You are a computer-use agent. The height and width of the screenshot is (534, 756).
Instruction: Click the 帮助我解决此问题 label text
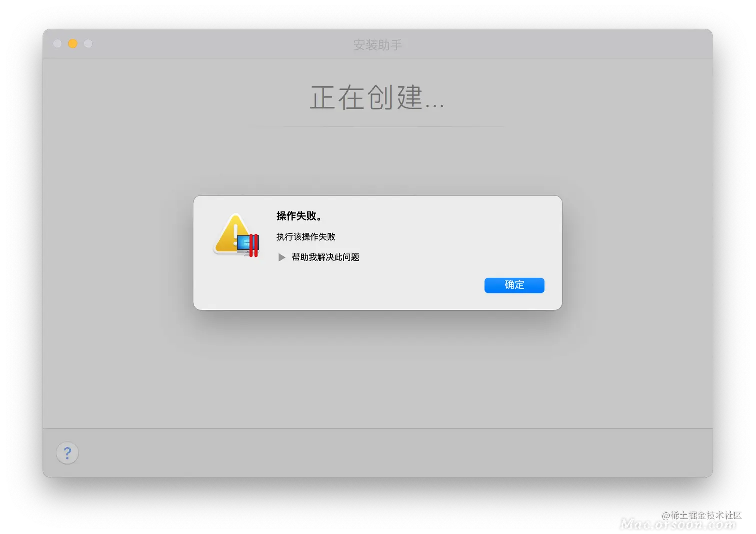pyautogui.click(x=325, y=257)
